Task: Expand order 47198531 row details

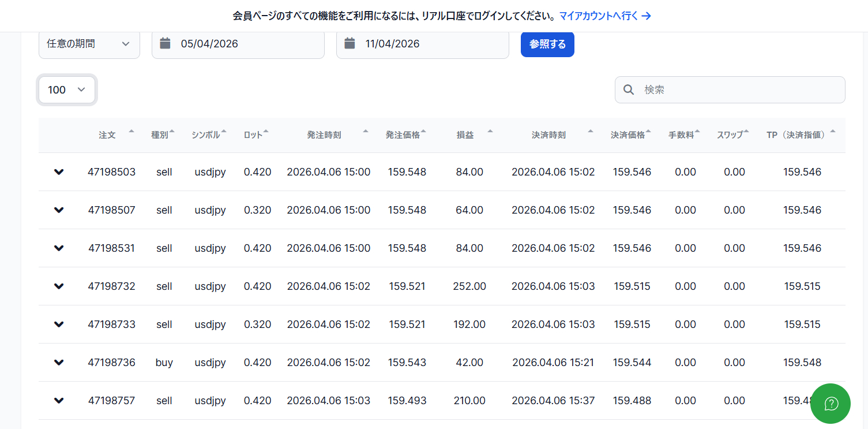Action: 59,248
